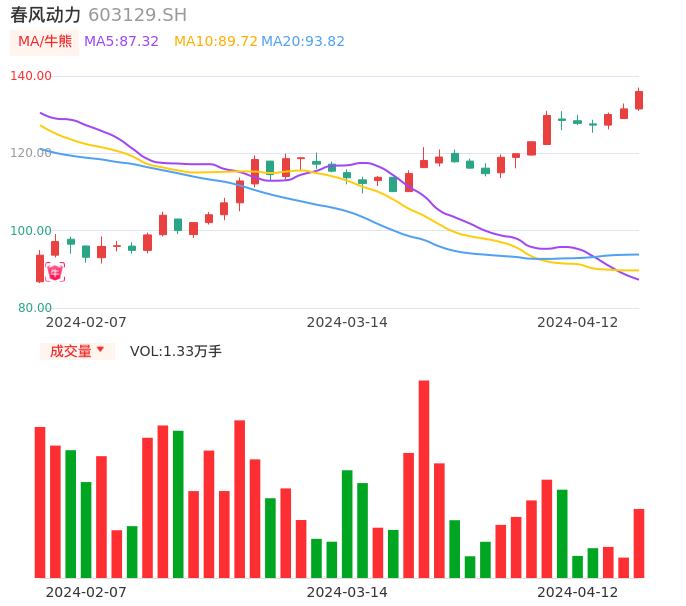Click the orange MA10:89.72 legend label

tap(215, 42)
